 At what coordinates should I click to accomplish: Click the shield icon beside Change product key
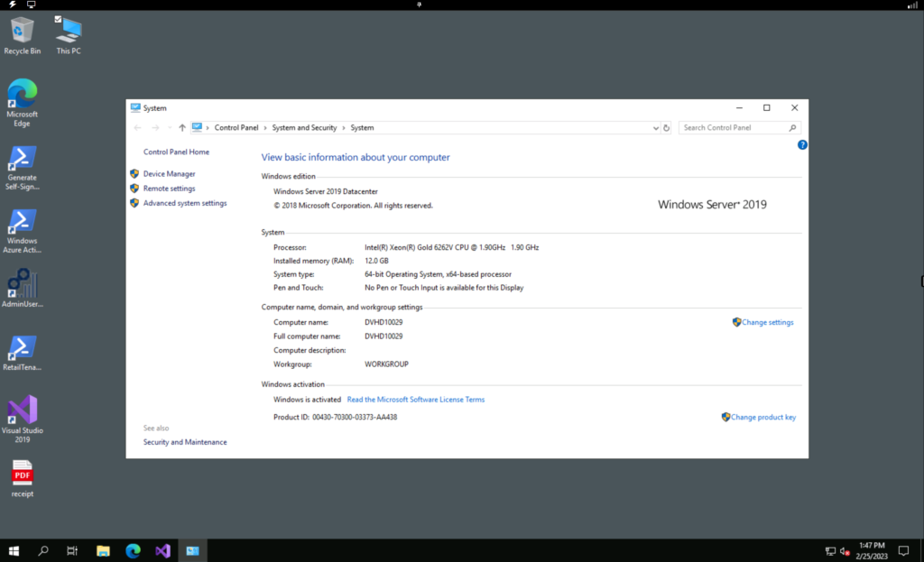725,417
